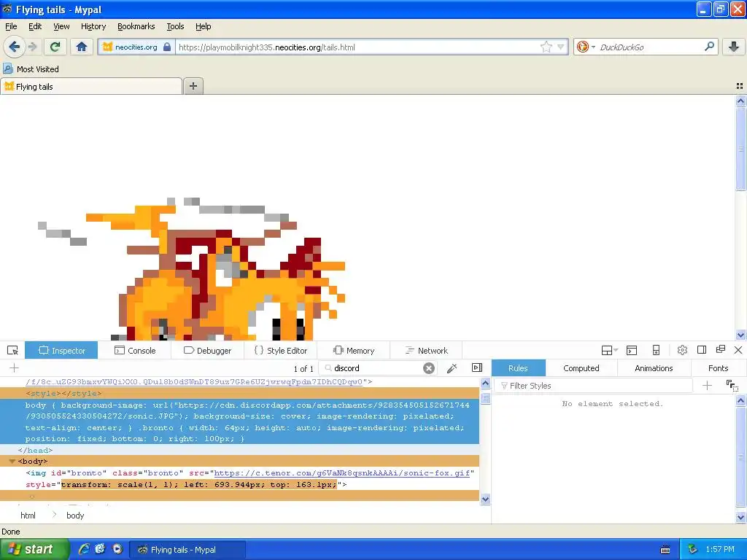Screen dimensions: 747x560
Task: Select the style tag node row
Action: [x=239, y=393]
